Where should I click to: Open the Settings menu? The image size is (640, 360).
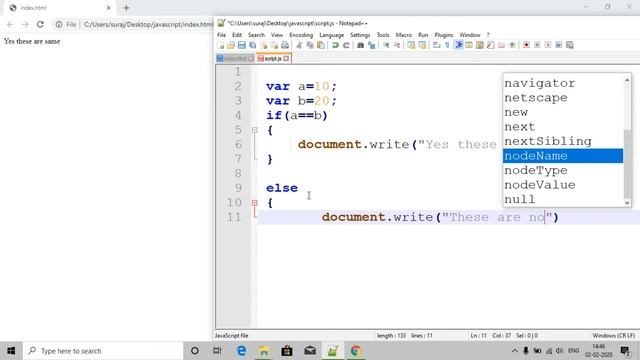pos(360,35)
